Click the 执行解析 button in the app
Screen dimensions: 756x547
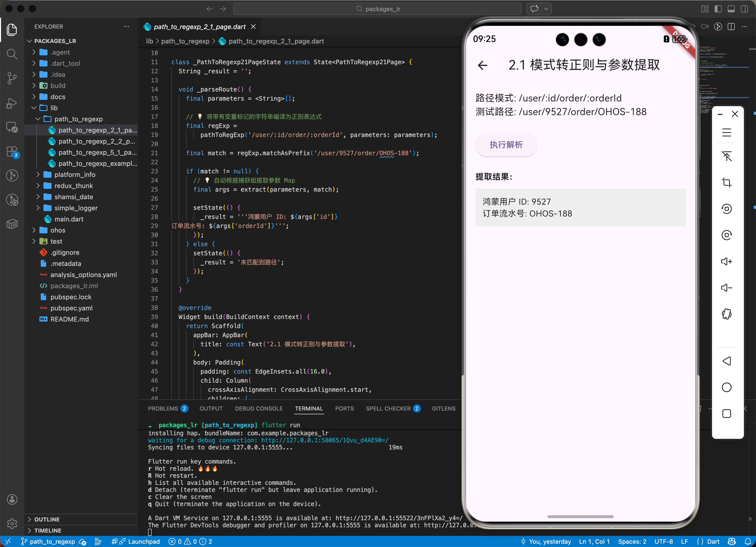click(506, 144)
